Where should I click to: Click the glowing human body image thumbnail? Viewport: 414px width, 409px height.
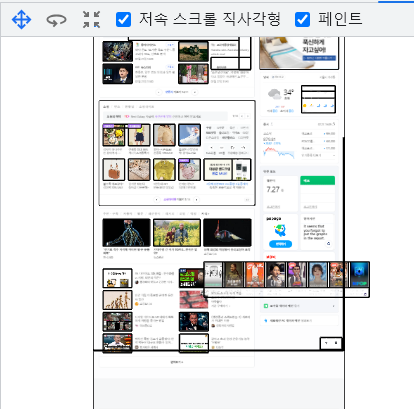pyautogui.click(x=126, y=233)
